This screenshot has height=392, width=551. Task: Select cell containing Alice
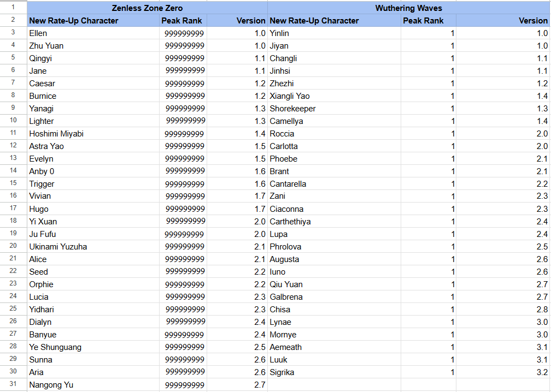(x=93, y=259)
